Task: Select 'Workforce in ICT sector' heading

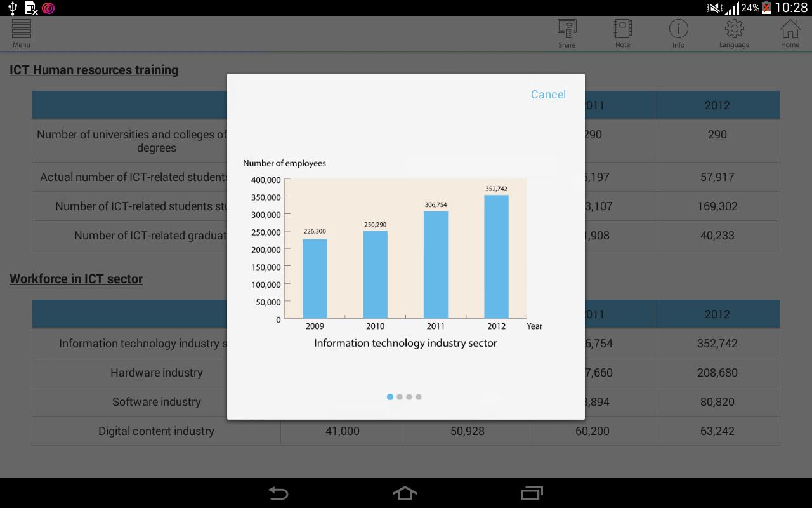Action: pyautogui.click(x=76, y=279)
